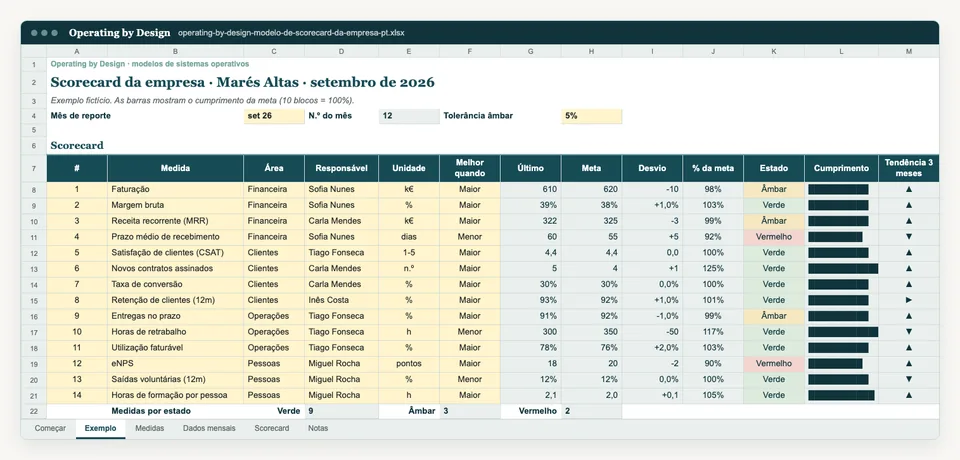Screen dimensions: 960x460
Task: Select the N.º do mês cell '12'
Action: [409, 116]
